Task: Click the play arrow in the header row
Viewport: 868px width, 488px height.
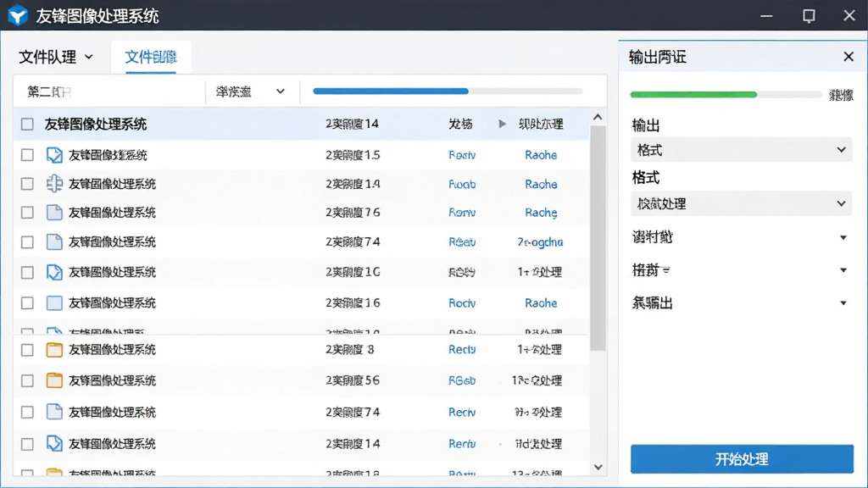Action: 502,124
